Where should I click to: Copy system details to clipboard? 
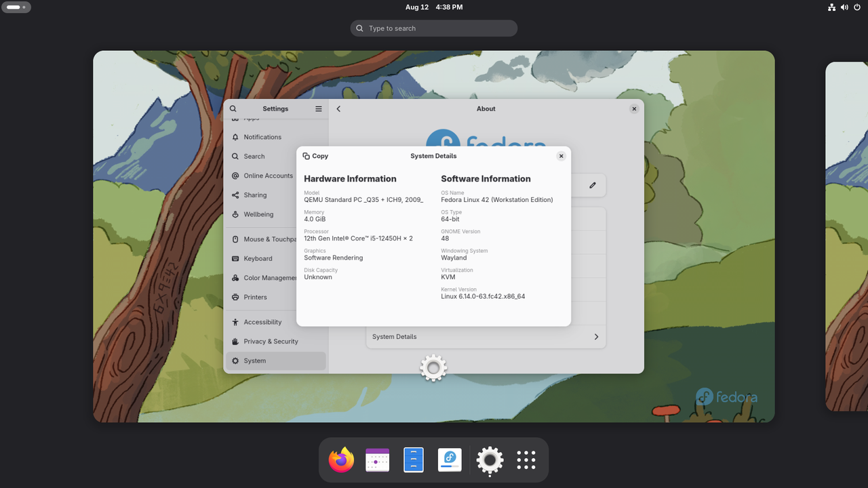coord(315,156)
